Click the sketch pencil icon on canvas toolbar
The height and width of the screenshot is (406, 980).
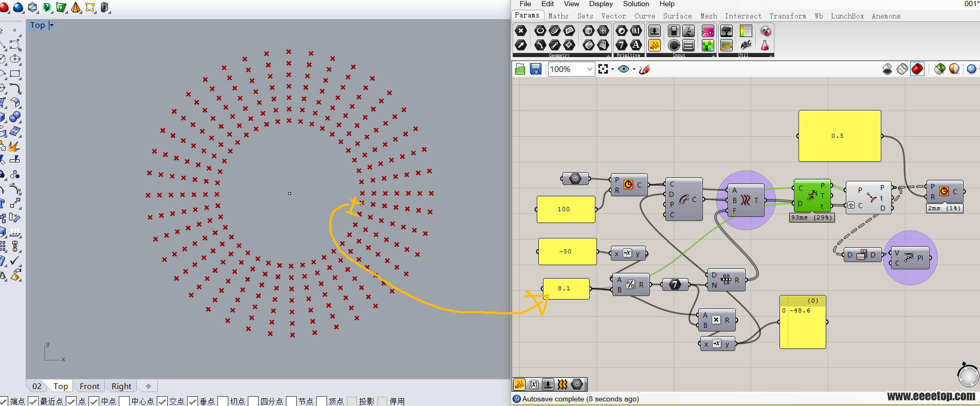coord(644,69)
